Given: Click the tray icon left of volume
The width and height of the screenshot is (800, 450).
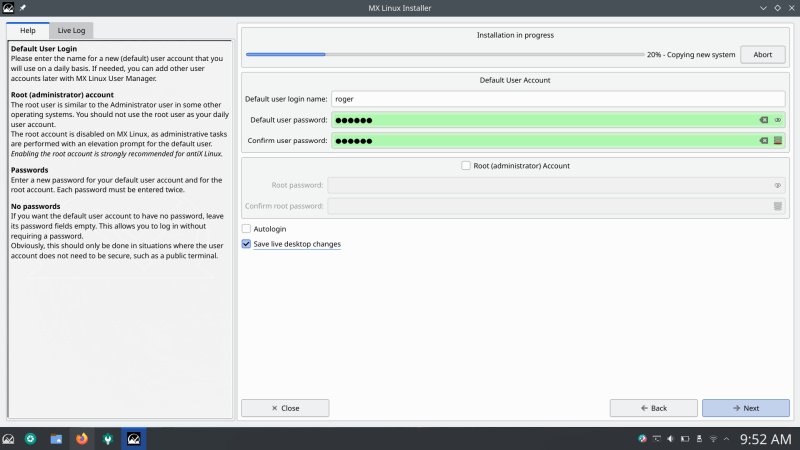Looking at the screenshot, I should pyautogui.click(x=657, y=439).
